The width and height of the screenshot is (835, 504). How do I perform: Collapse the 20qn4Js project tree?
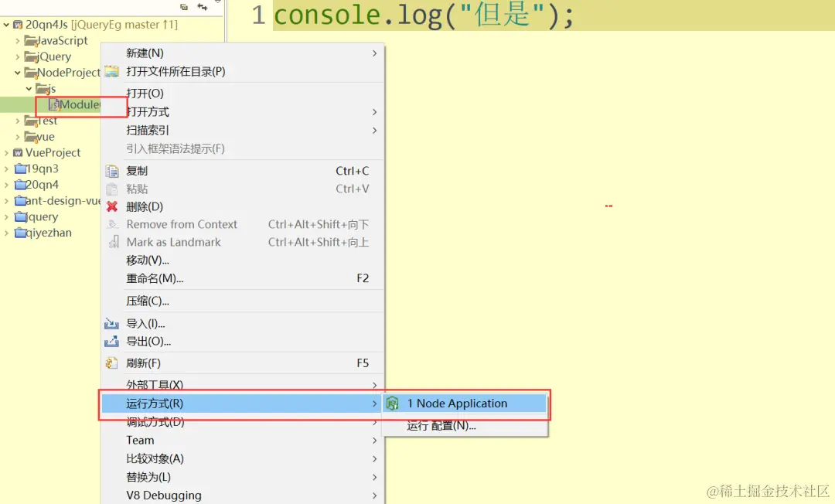coord(6,25)
